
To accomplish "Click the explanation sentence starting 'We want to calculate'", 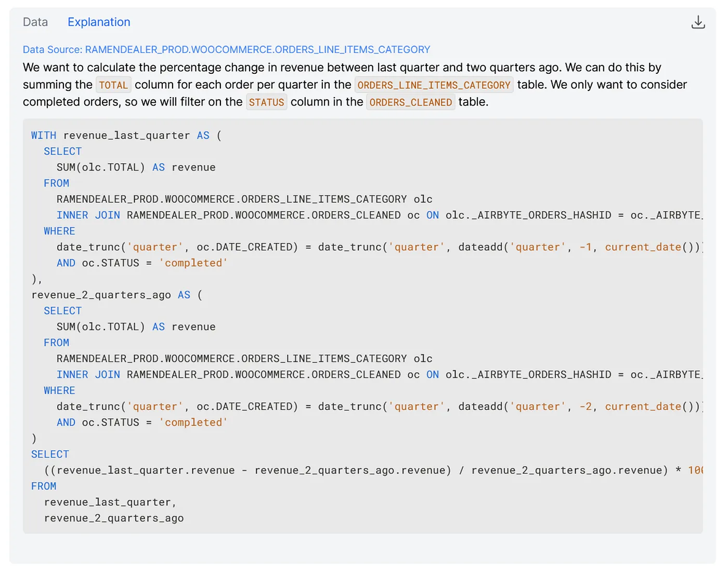I will pyautogui.click(x=342, y=68).
